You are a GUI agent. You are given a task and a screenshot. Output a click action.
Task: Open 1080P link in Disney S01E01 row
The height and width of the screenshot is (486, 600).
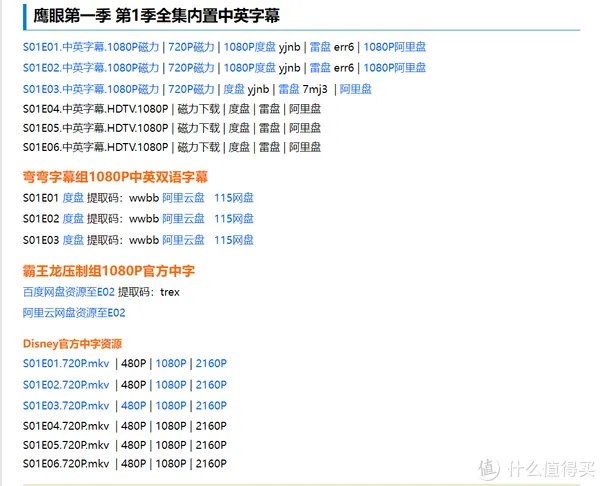(x=171, y=363)
